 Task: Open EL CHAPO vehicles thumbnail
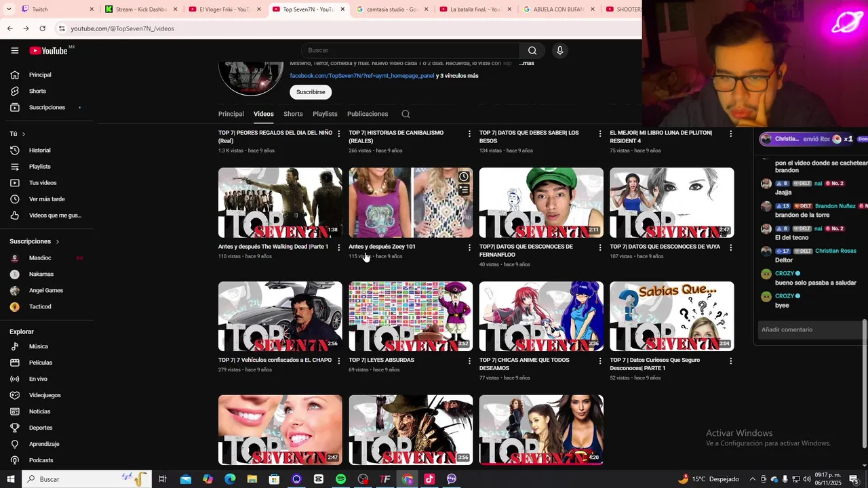pos(280,317)
